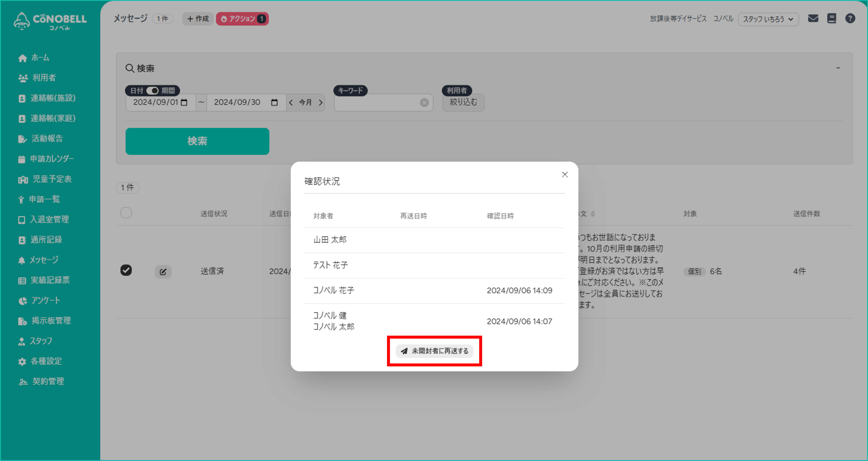The image size is (868, 461).
Task: Click the 未開封者に再送する button
Action: point(434,351)
